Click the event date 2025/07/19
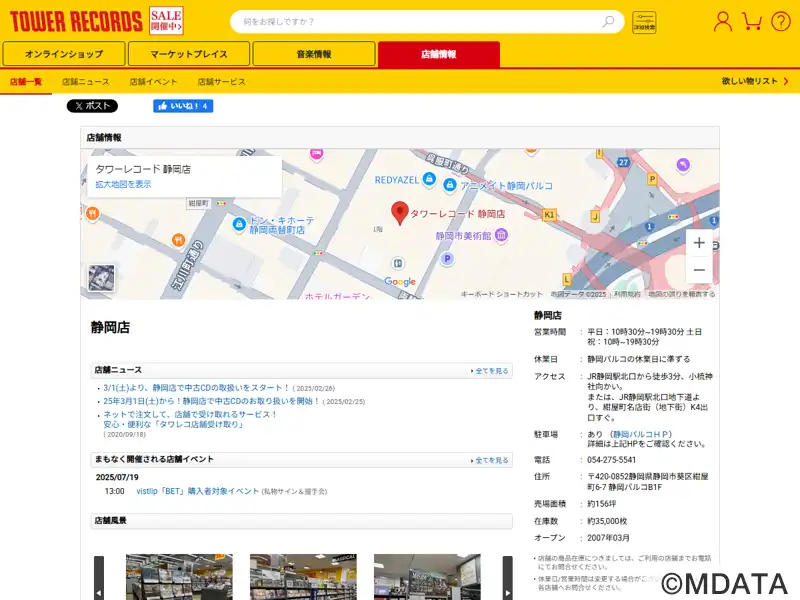The width and height of the screenshot is (800, 600). pyautogui.click(x=117, y=477)
